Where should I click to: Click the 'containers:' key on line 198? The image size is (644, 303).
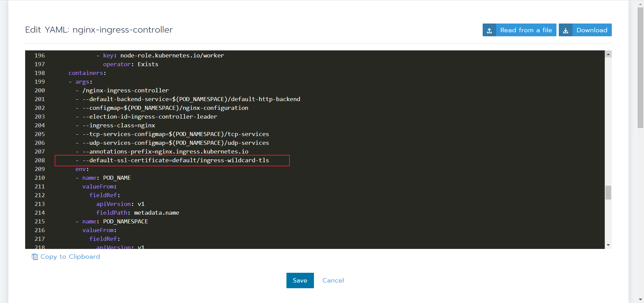point(87,73)
